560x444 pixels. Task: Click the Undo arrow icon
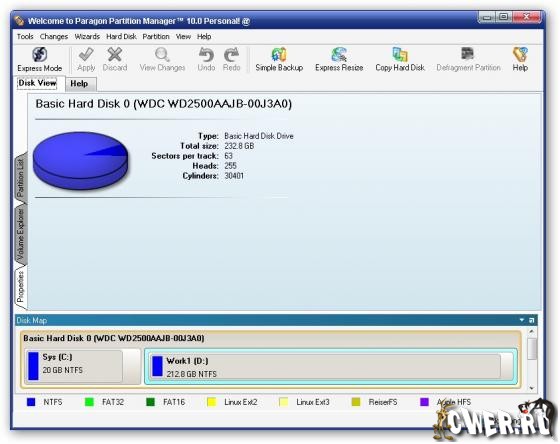[x=206, y=55]
